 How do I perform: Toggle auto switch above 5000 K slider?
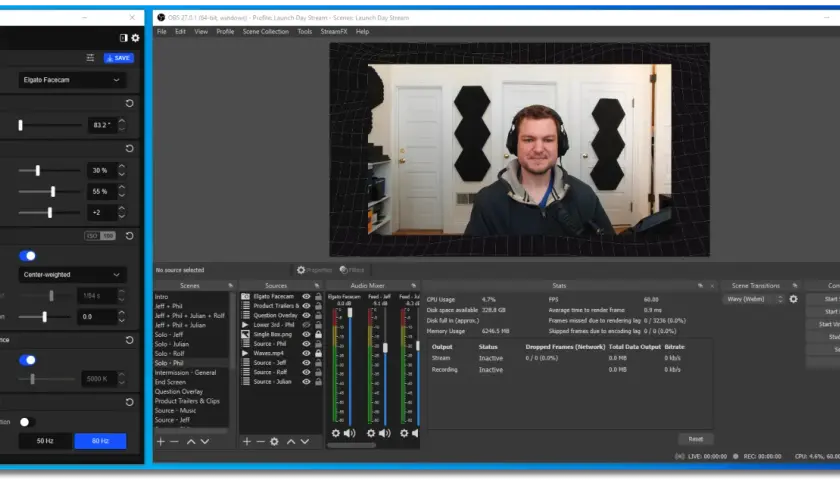pyautogui.click(x=27, y=360)
